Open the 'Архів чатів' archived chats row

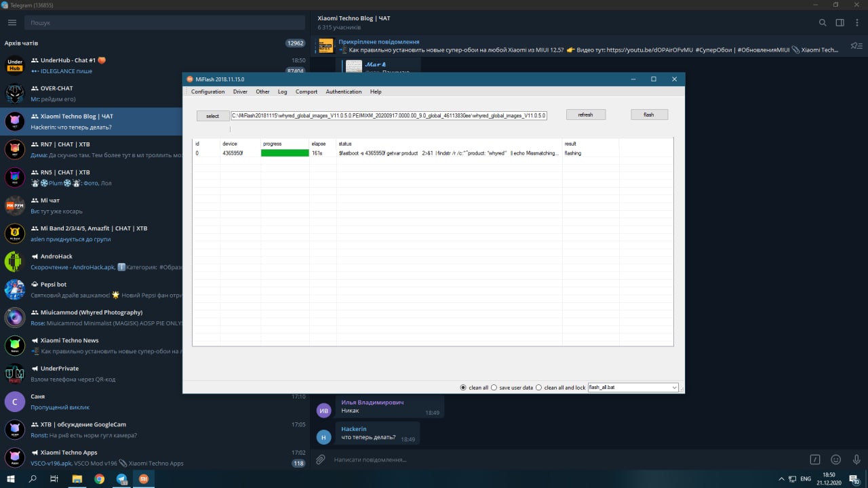(155, 43)
